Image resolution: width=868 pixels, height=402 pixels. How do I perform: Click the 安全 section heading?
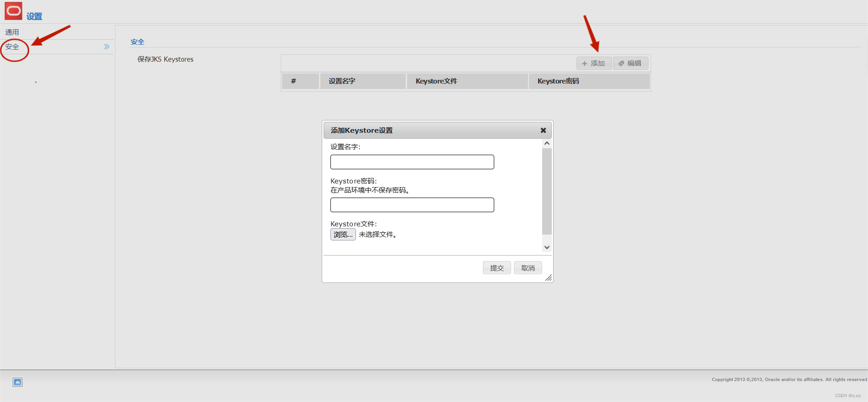pos(137,42)
